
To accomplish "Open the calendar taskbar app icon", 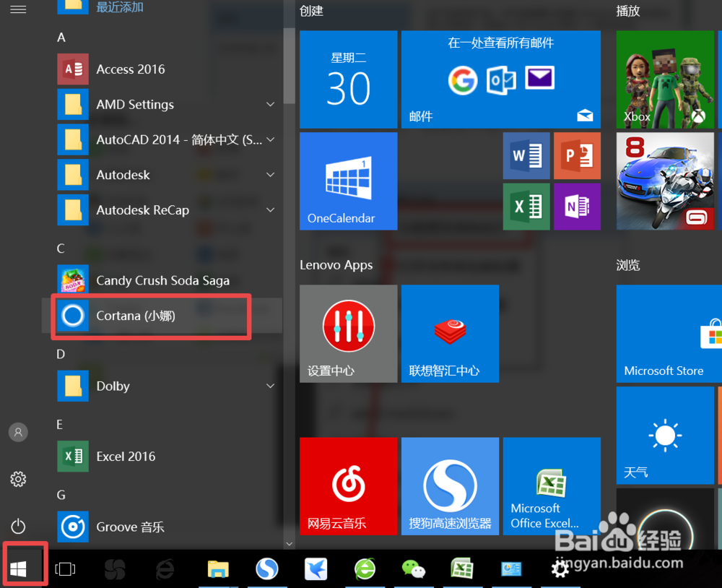I will 511,569.
